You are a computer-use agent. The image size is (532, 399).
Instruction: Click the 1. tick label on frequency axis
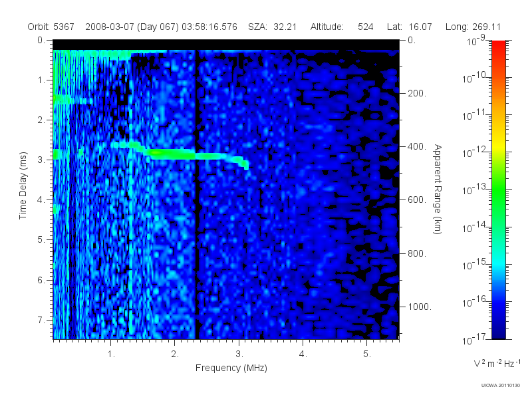point(111,354)
